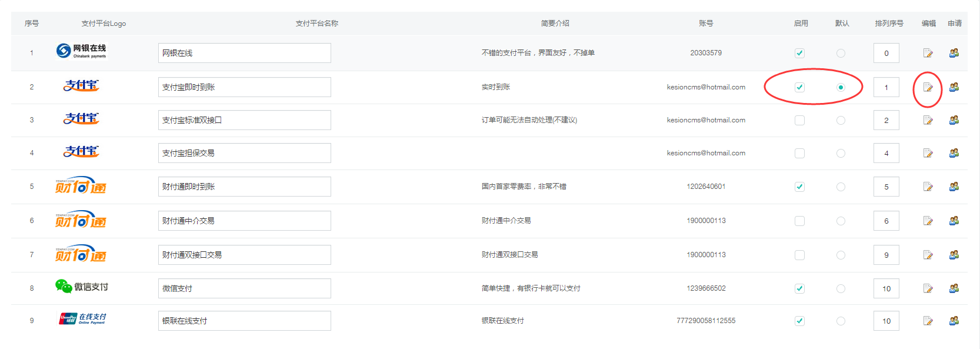Uncheck 微信支付 enabled checkbox
980x349 pixels.
point(799,288)
